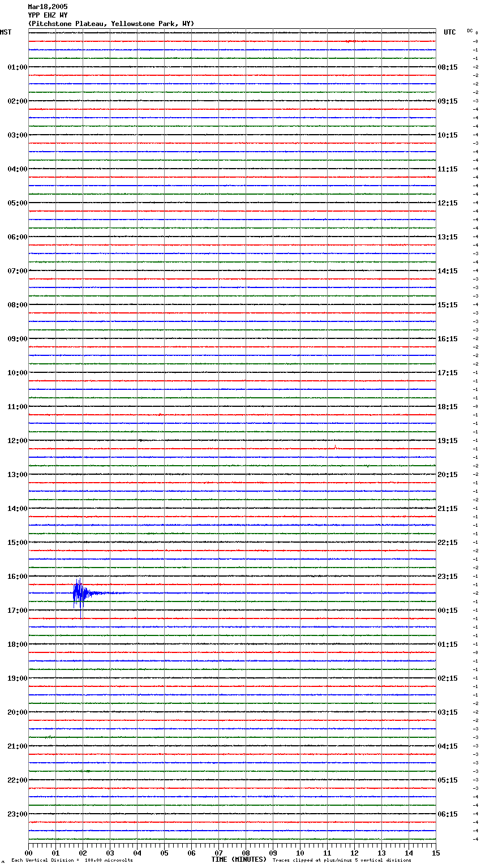Click the Each Vertical Division scale note
This screenshot has height=868, width=481.
pyautogui.click(x=72, y=861)
